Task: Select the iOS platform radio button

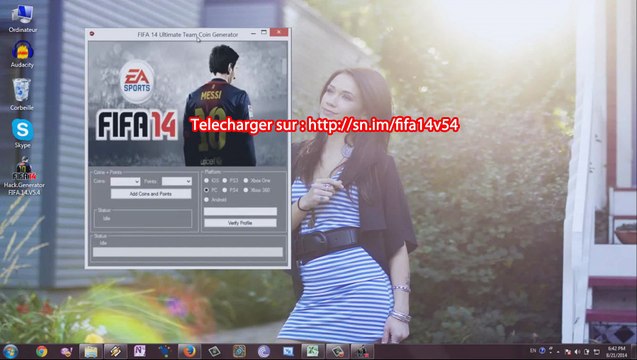Action: [x=206, y=180]
